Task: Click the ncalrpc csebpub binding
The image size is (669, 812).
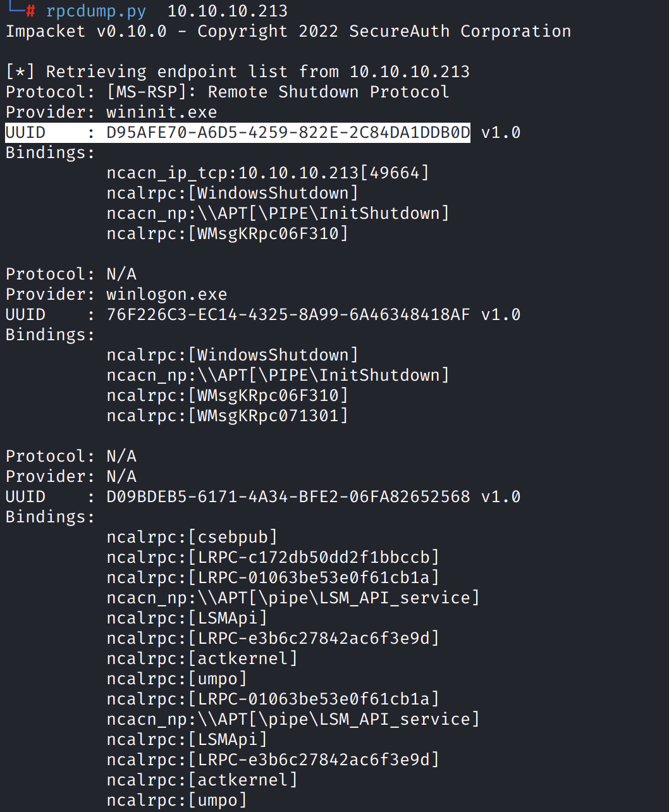Action: [192, 538]
